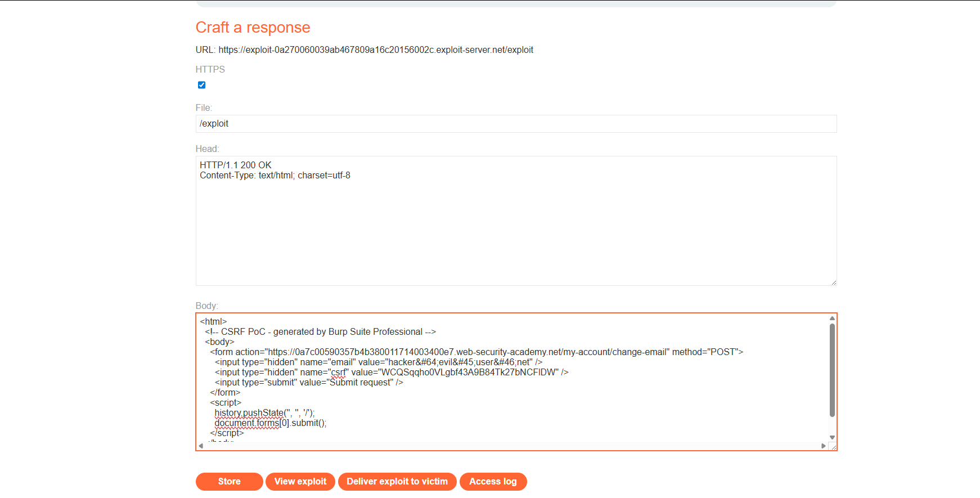Click inside the Body textarea
Viewport: 980px width, 498px height.
click(516, 382)
